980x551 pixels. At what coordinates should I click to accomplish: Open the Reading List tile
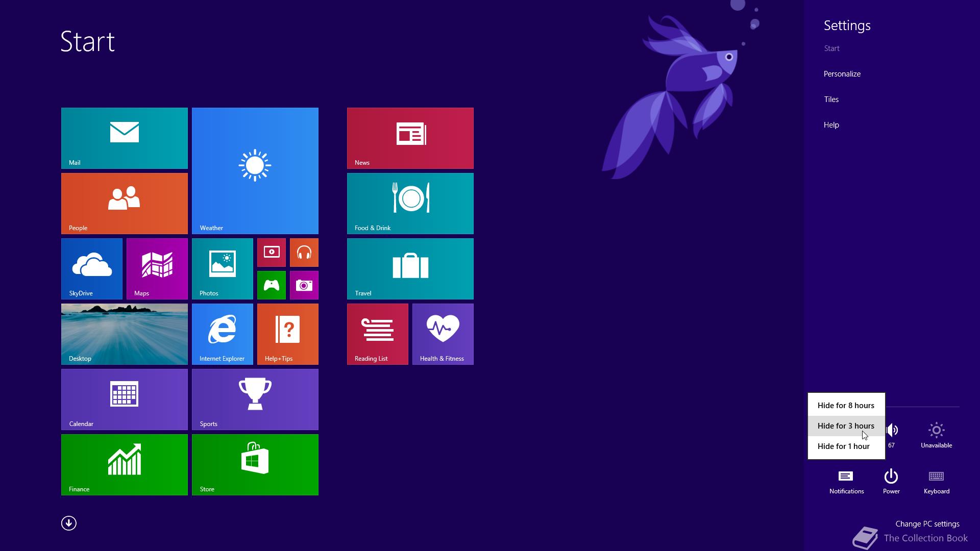(x=378, y=334)
